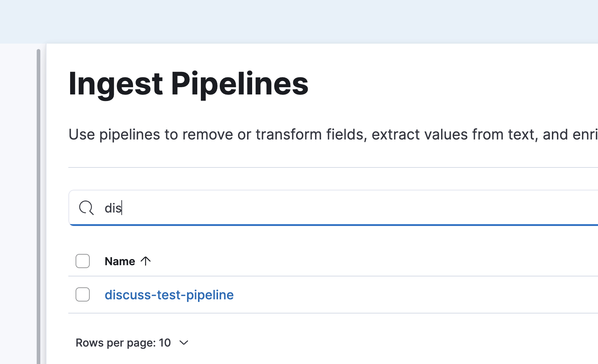This screenshot has height=364, width=598.
Task: Place cursor after "dis" in search box
Action: click(x=122, y=208)
